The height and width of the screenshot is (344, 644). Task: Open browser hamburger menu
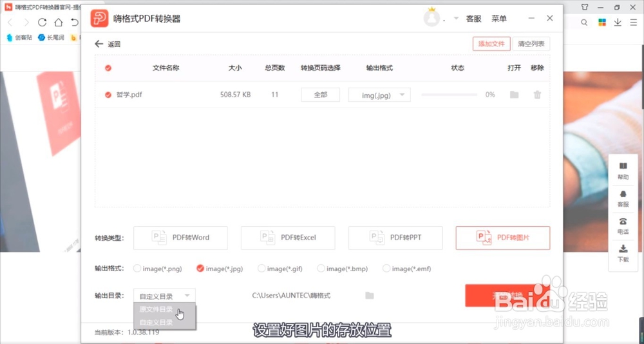[x=633, y=23]
